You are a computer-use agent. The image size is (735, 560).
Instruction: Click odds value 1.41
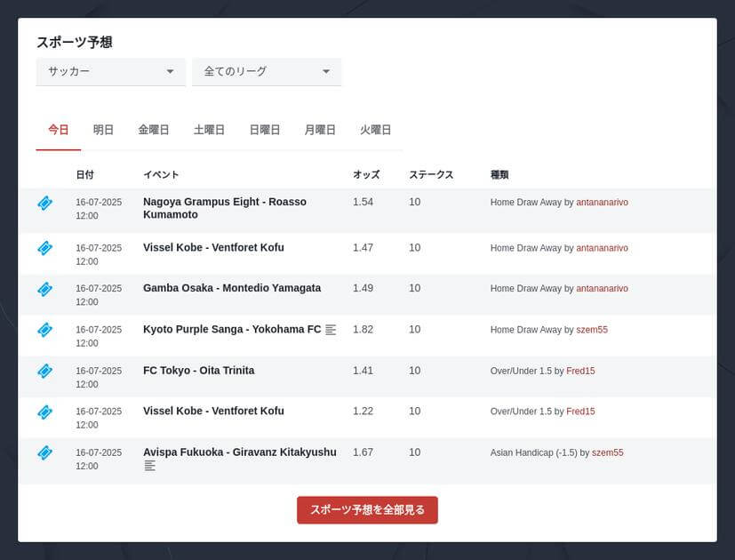pos(363,371)
